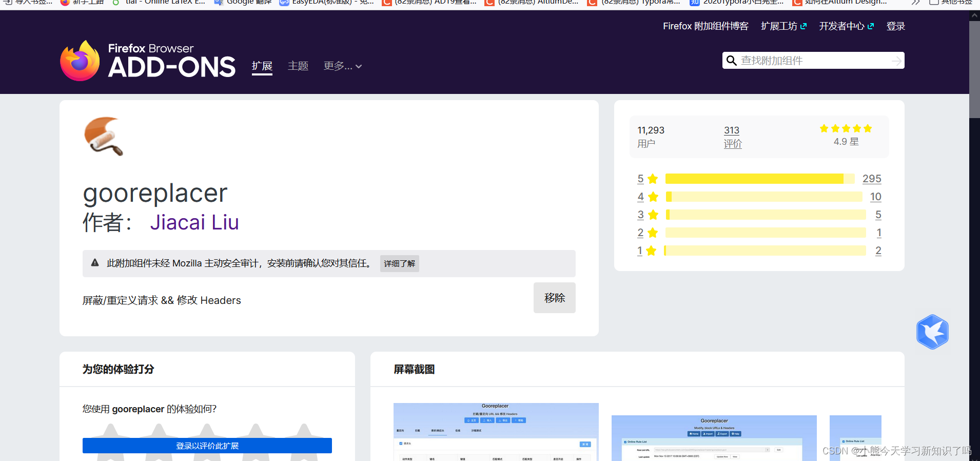980x461 pixels.
Task: Click 登录 to sign in
Action: 896,26
